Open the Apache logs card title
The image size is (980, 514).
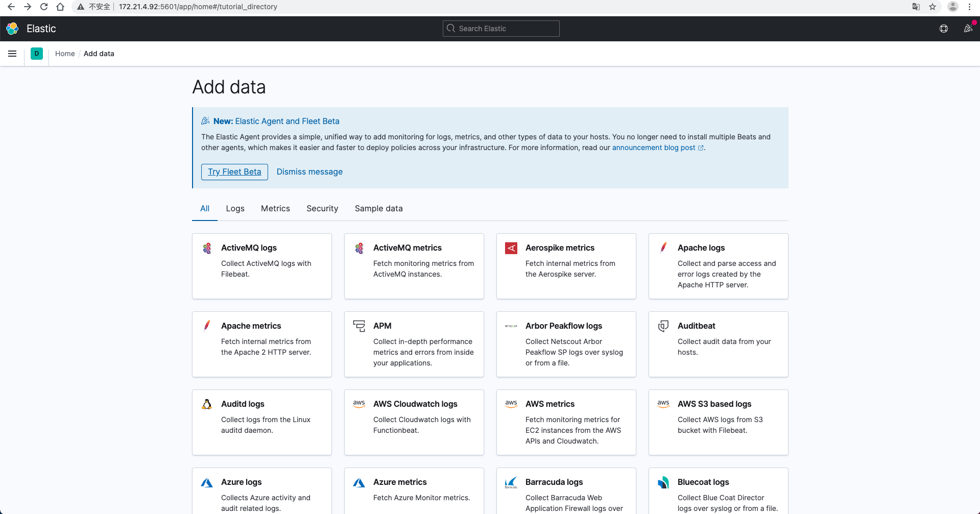point(701,248)
